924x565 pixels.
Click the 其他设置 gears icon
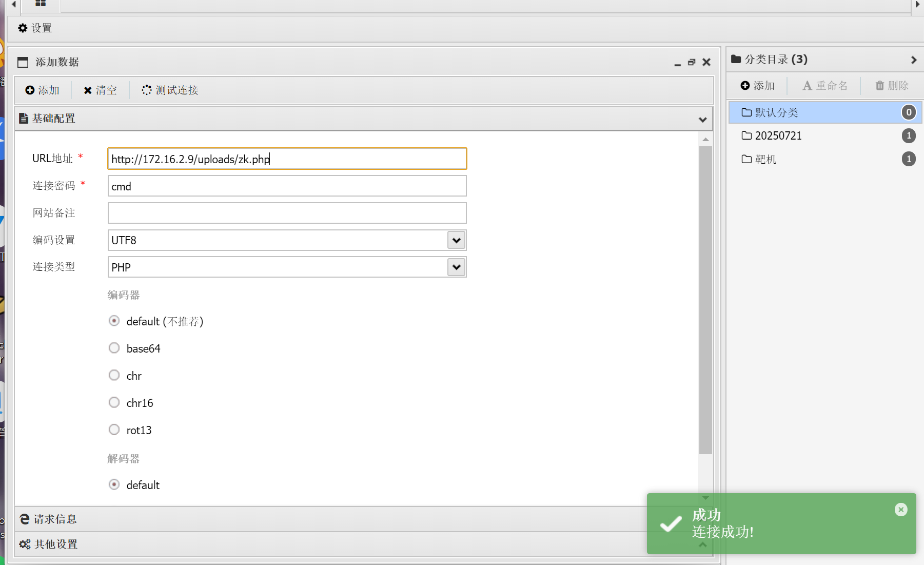tap(25, 544)
